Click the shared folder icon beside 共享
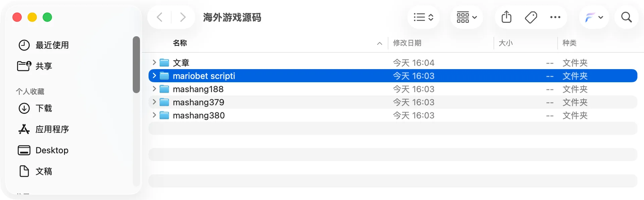644x200 pixels. (24, 66)
